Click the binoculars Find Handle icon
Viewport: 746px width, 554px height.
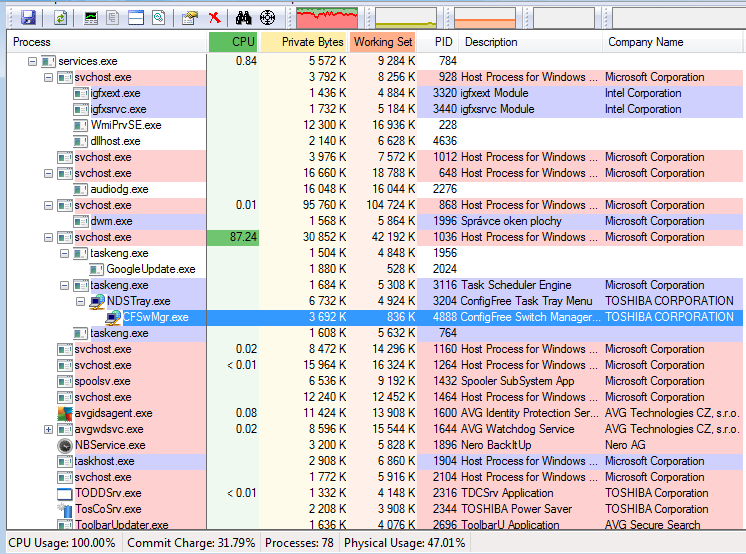[243, 17]
